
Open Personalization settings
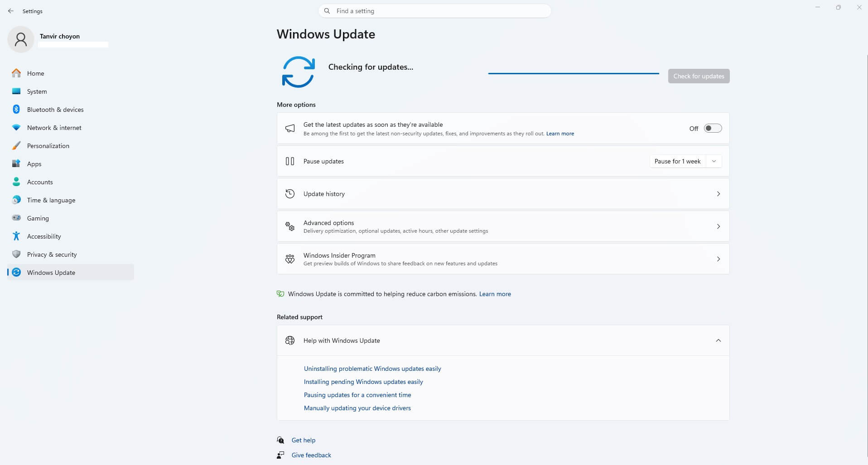pyautogui.click(x=71, y=145)
